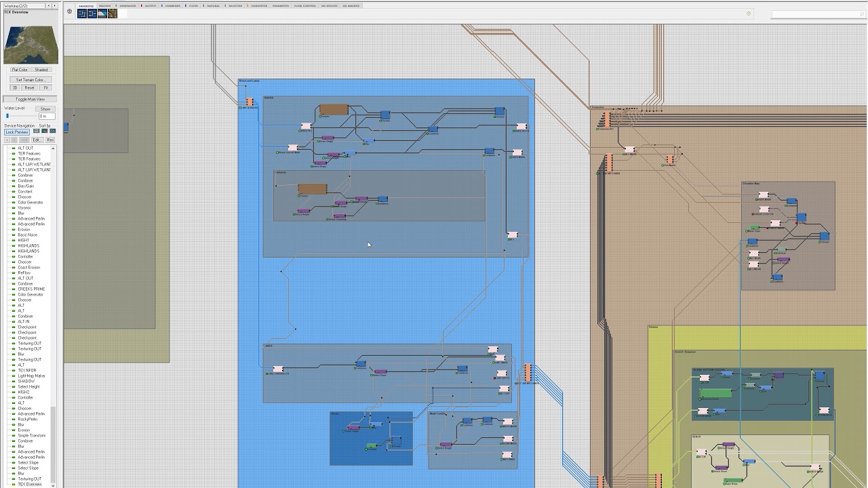
Task: Click the Edit button in Device Navigation
Action: [x=37, y=140]
